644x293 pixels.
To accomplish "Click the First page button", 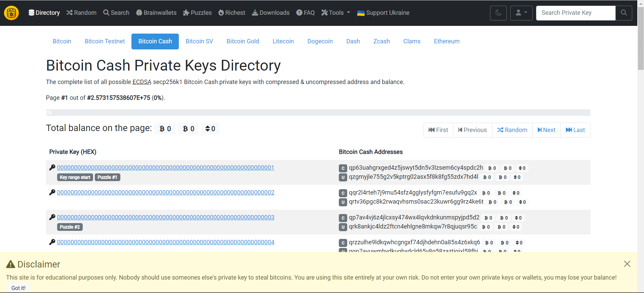I will click(x=438, y=130).
